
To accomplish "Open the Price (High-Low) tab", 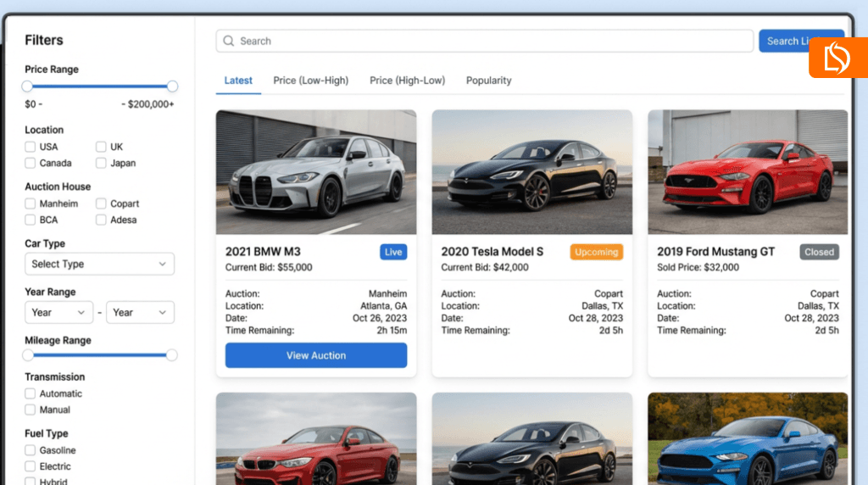I will click(407, 81).
